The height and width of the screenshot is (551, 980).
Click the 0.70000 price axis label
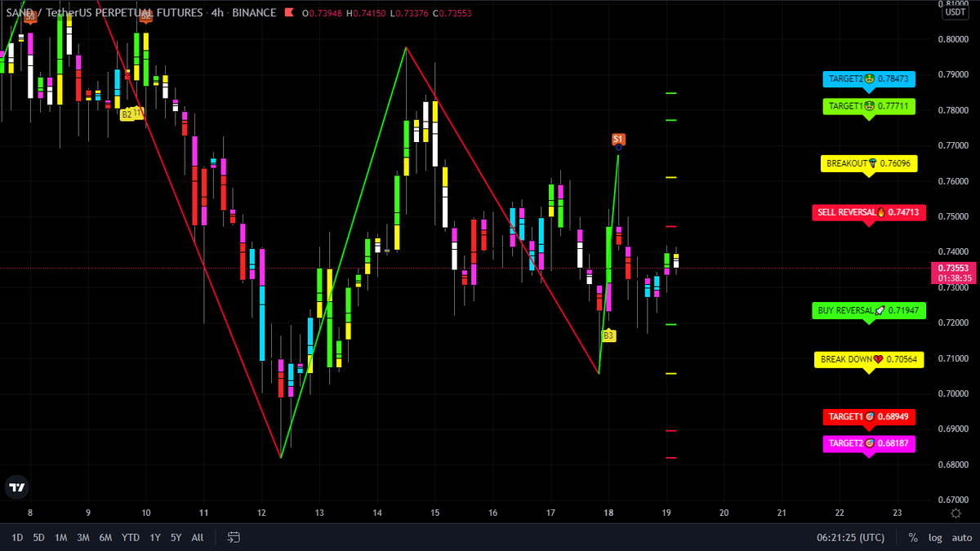point(954,394)
